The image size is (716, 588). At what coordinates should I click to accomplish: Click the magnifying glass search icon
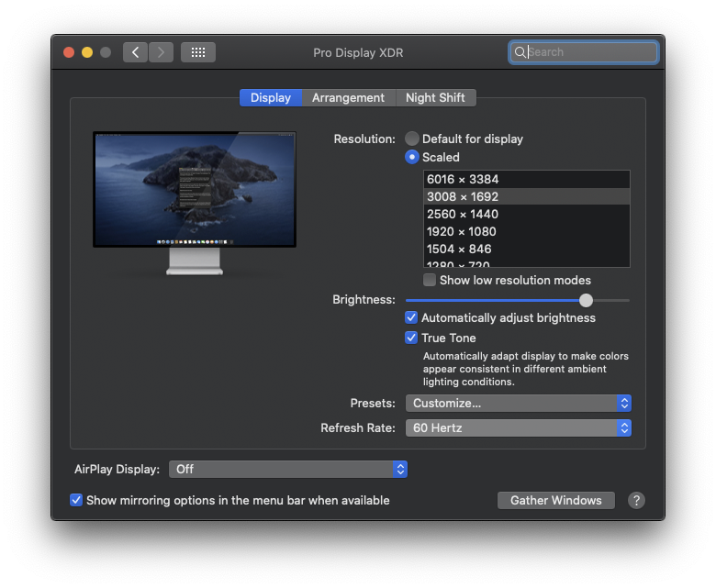click(520, 52)
